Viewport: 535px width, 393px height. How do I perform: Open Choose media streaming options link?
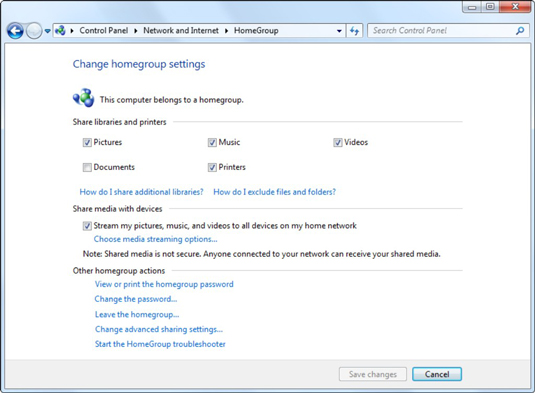156,239
